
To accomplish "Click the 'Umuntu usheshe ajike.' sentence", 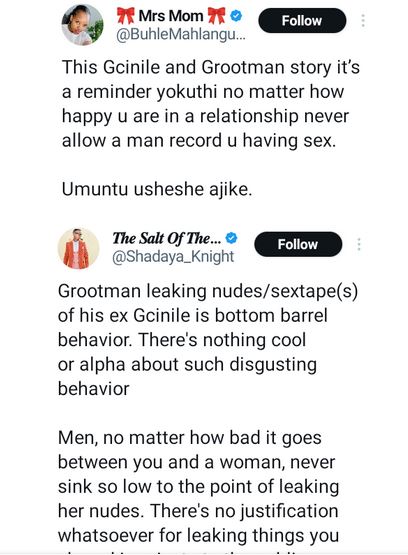I will point(157,189).
